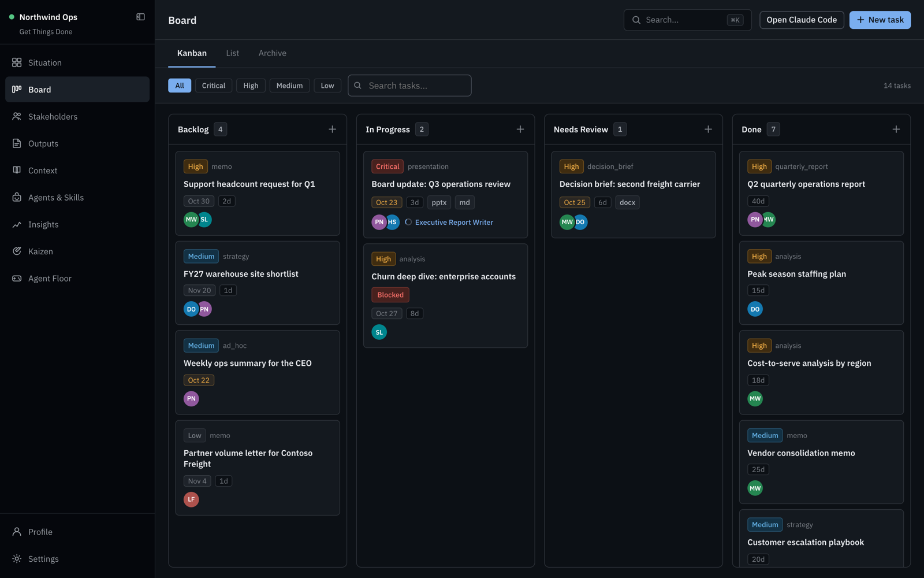Select Board in the sidebar

click(x=77, y=90)
